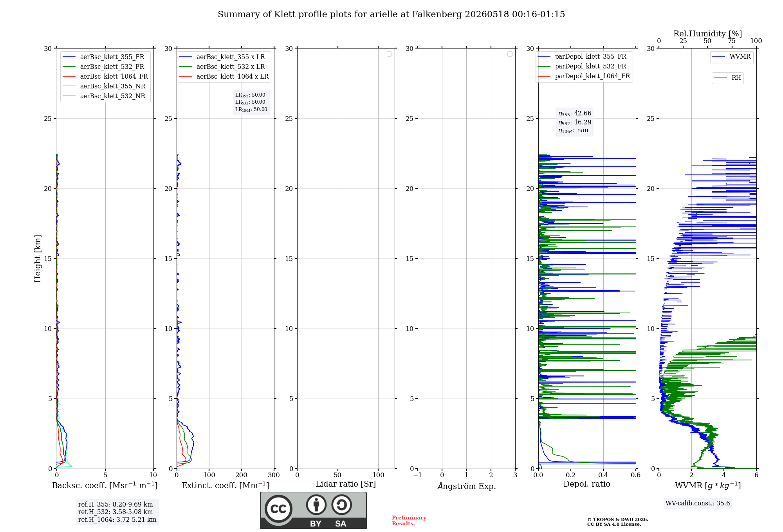The height and width of the screenshot is (532, 783).
Task: Select aerBsc_klett_532_FR legend entry
Action: [x=105, y=66]
